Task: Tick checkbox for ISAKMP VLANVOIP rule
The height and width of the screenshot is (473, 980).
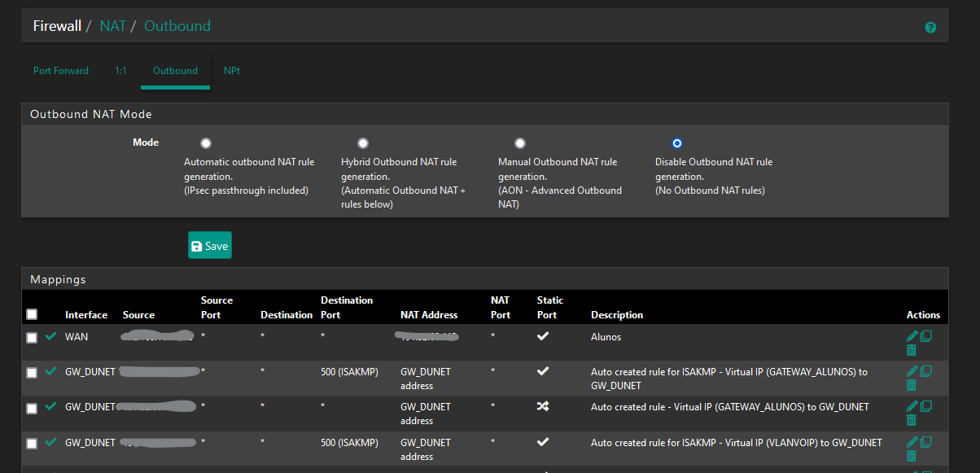Action: [x=32, y=444]
